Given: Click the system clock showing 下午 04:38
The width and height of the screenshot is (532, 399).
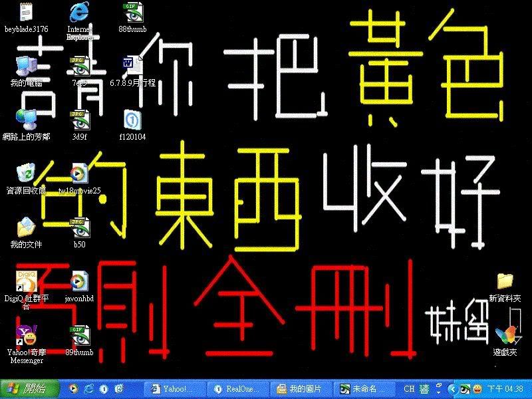Looking at the screenshot, I should pos(505,388).
